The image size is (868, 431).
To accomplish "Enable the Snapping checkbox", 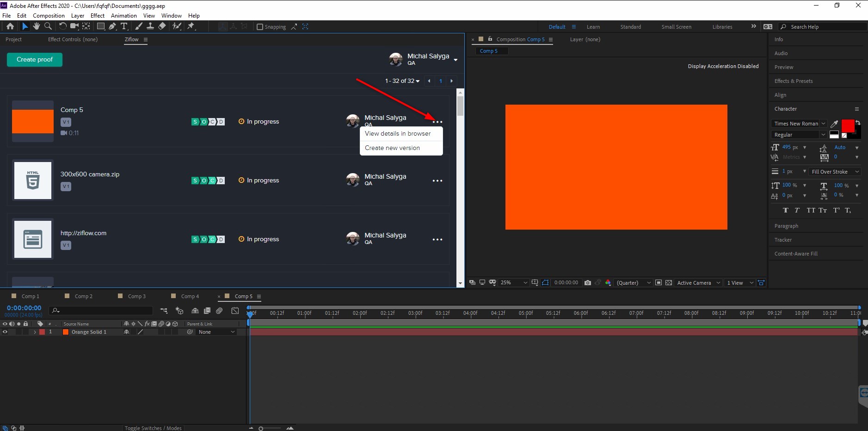I will (260, 27).
